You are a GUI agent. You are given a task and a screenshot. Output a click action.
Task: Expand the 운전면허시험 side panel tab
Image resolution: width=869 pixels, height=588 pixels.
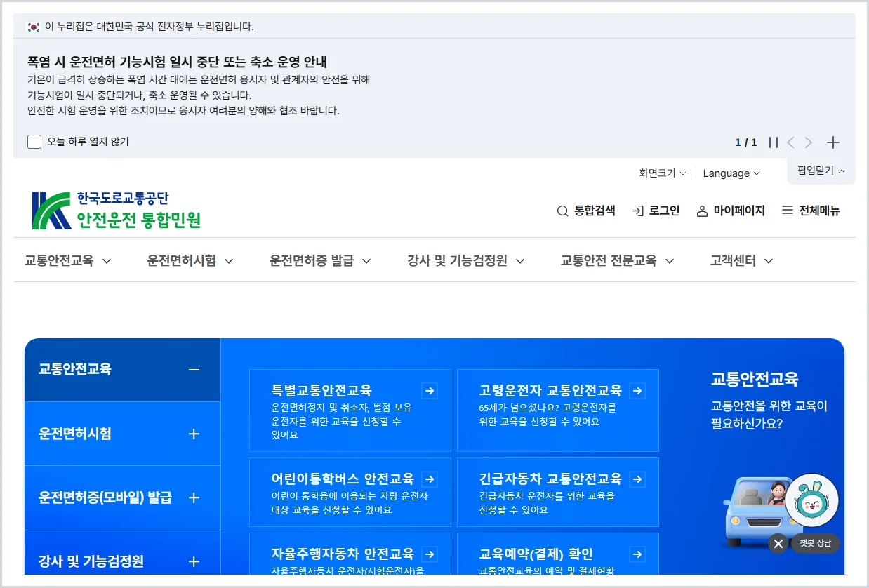coord(123,434)
